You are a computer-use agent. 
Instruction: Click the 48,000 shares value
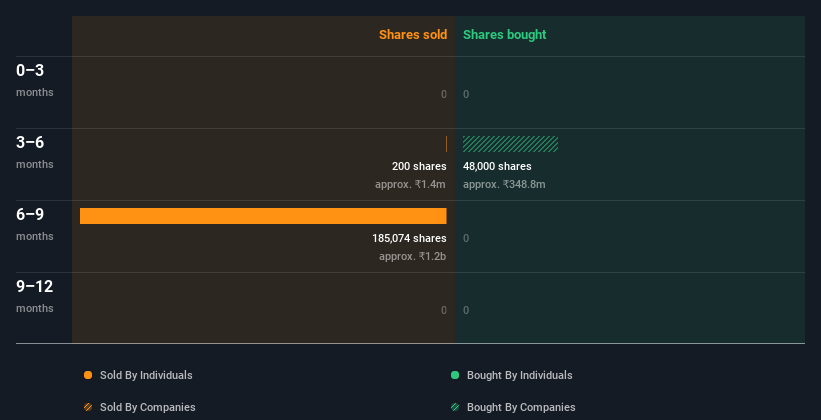tap(497, 166)
